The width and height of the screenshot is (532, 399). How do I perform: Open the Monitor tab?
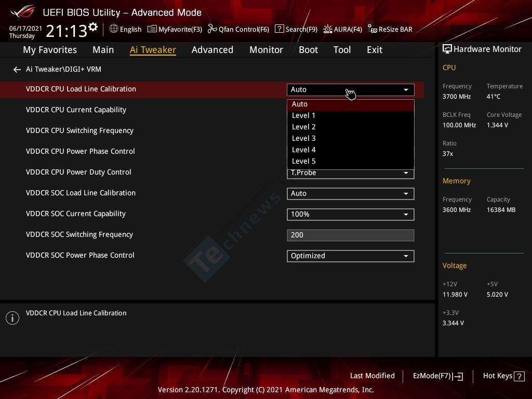pos(266,50)
